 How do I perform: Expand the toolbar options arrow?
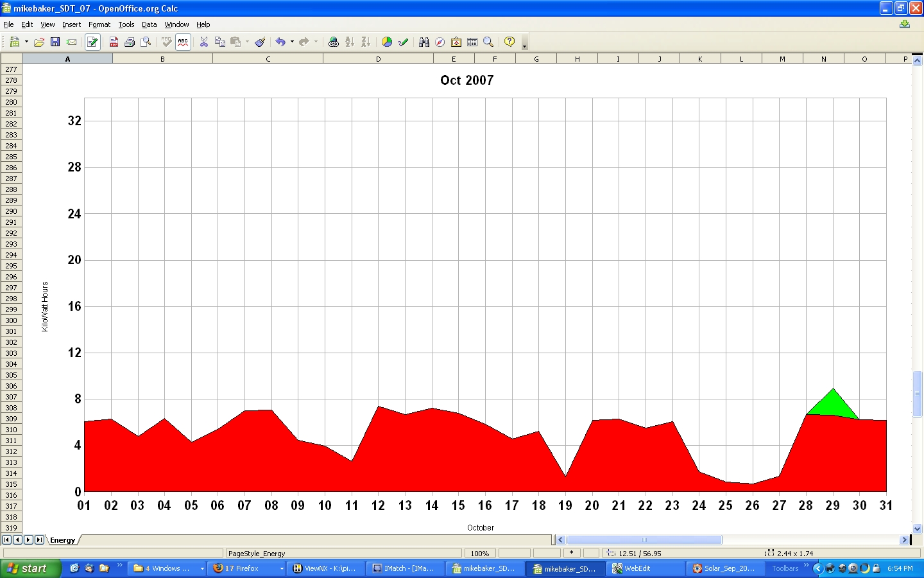point(524,46)
